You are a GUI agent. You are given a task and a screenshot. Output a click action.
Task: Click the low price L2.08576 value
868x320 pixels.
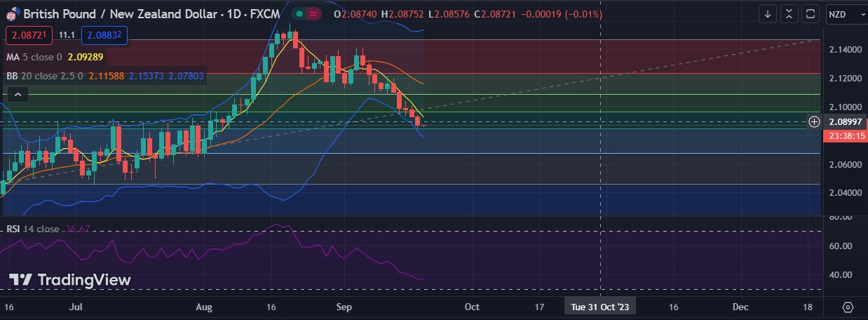point(448,14)
